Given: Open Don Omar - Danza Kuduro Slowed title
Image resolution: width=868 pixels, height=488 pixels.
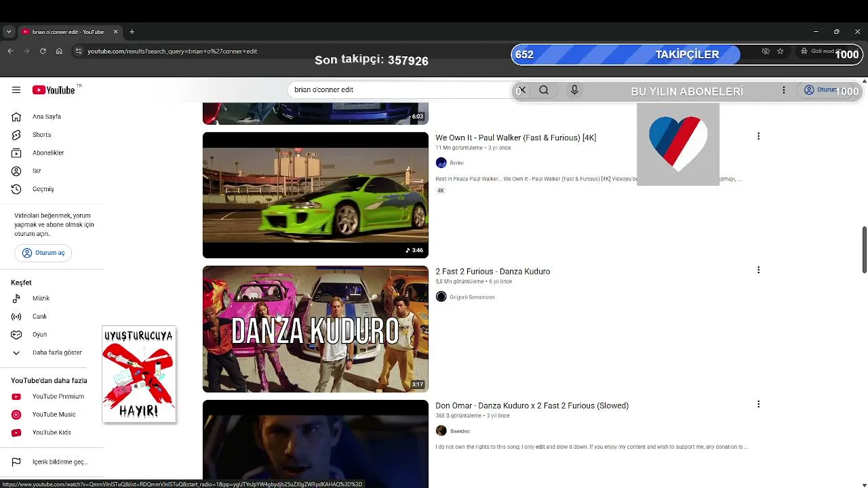Looking at the screenshot, I should pyautogui.click(x=532, y=406).
